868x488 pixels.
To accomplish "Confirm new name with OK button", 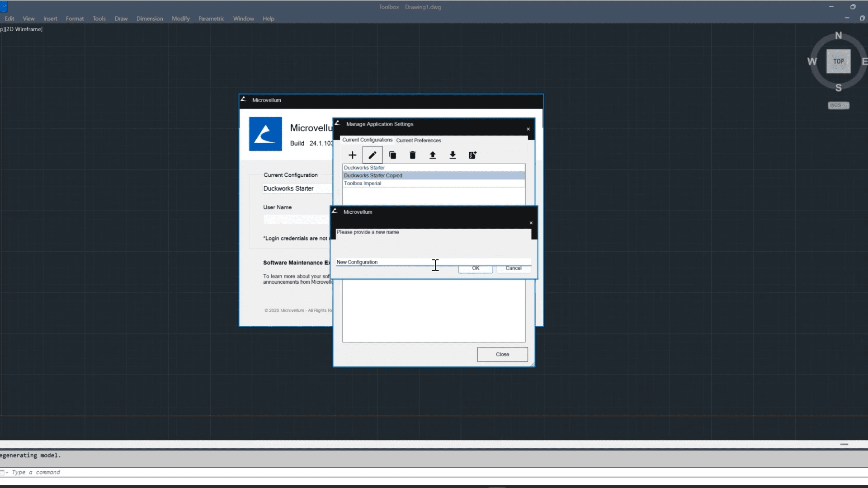I will point(476,268).
